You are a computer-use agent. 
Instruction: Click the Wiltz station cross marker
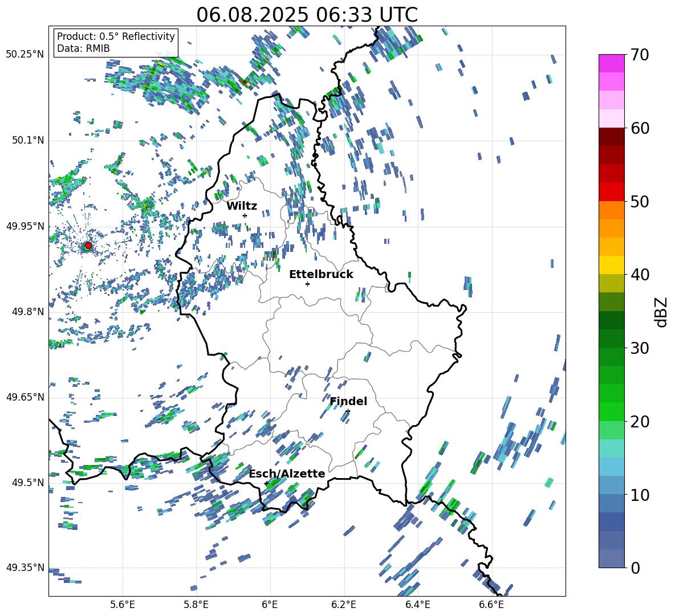pos(245,215)
